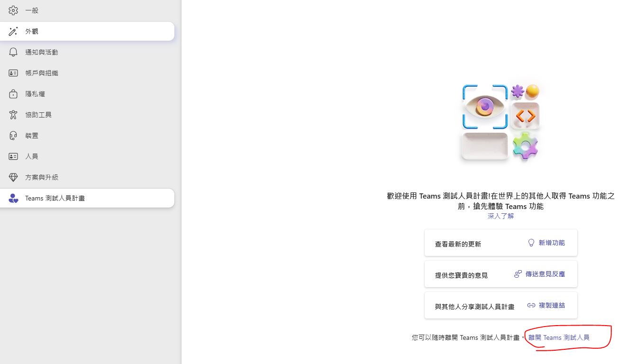The image size is (637, 364).
Task: Select Teams 測試人員計畫 in sidebar
Action: pos(55,198)
